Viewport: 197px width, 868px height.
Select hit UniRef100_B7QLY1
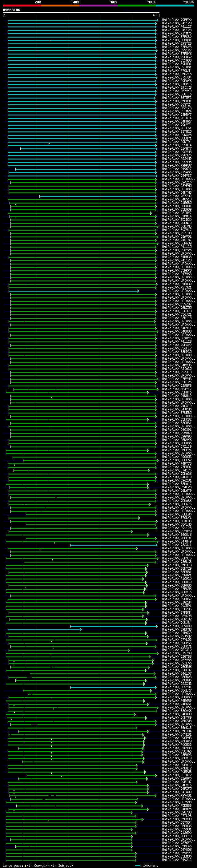(x=177, y=518)
